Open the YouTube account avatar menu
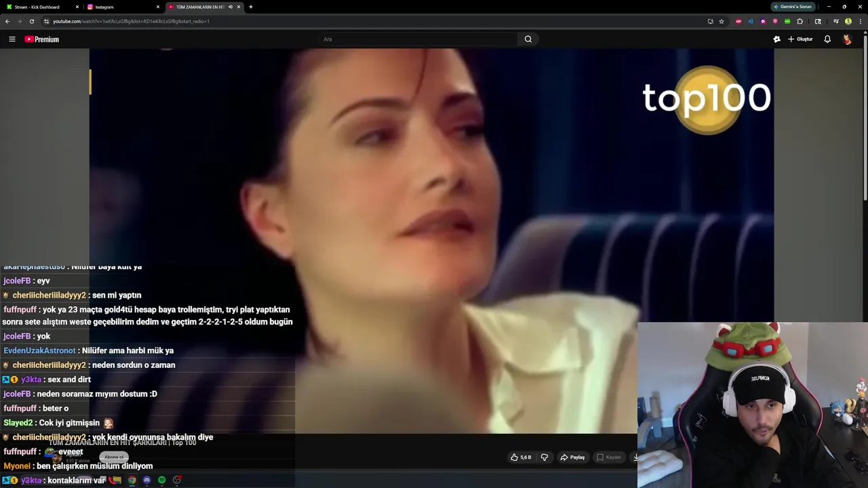868x488 pixels. (x=847, y=39)
